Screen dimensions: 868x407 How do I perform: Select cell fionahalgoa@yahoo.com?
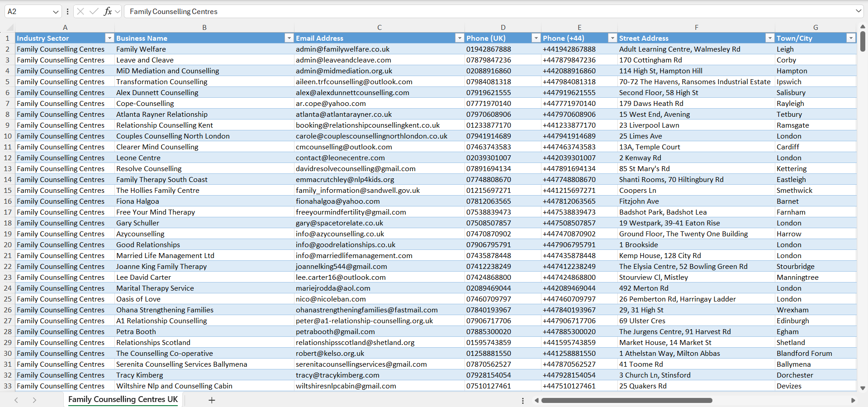tap(379, 201)
